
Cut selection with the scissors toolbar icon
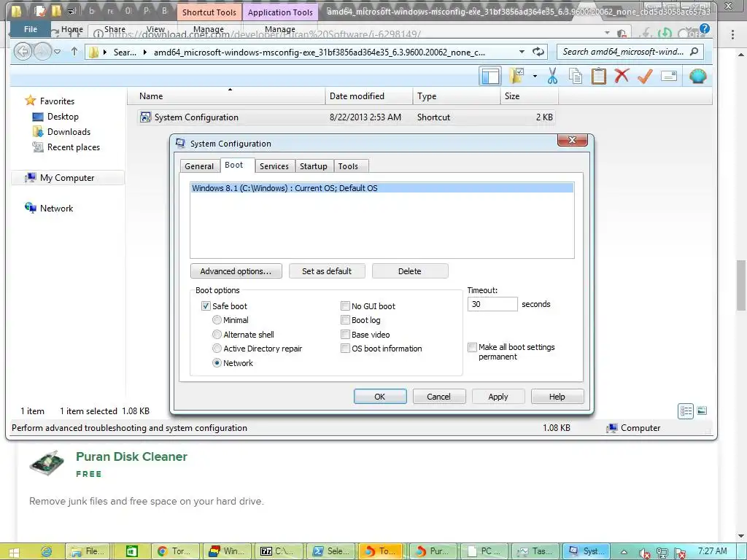click(553, 76)
